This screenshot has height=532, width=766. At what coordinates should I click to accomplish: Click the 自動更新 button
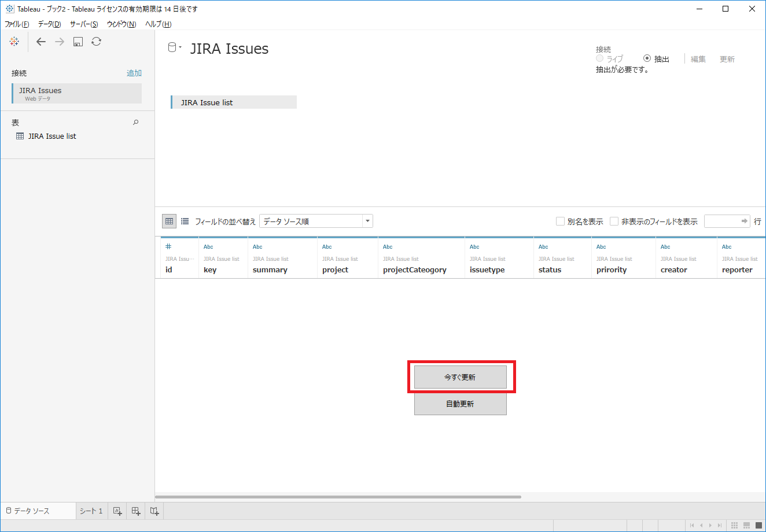461,404
